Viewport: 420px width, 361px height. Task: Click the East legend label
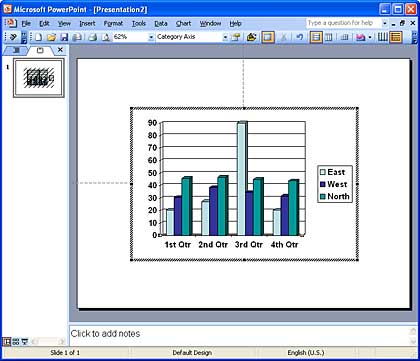point(336,172)
